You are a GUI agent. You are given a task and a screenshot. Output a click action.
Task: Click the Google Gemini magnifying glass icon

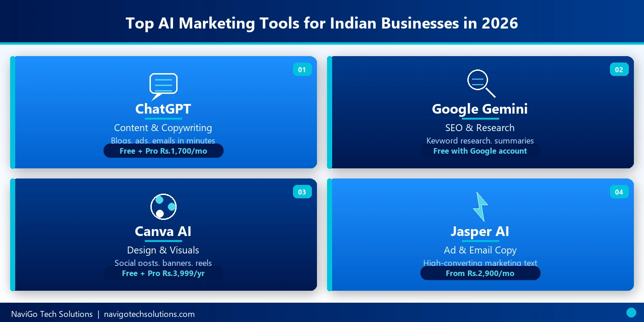(481, 84)
